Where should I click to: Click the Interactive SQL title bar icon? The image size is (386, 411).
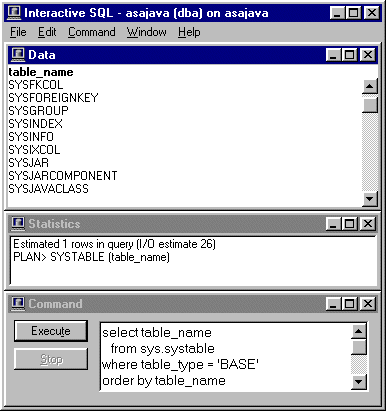14,13
